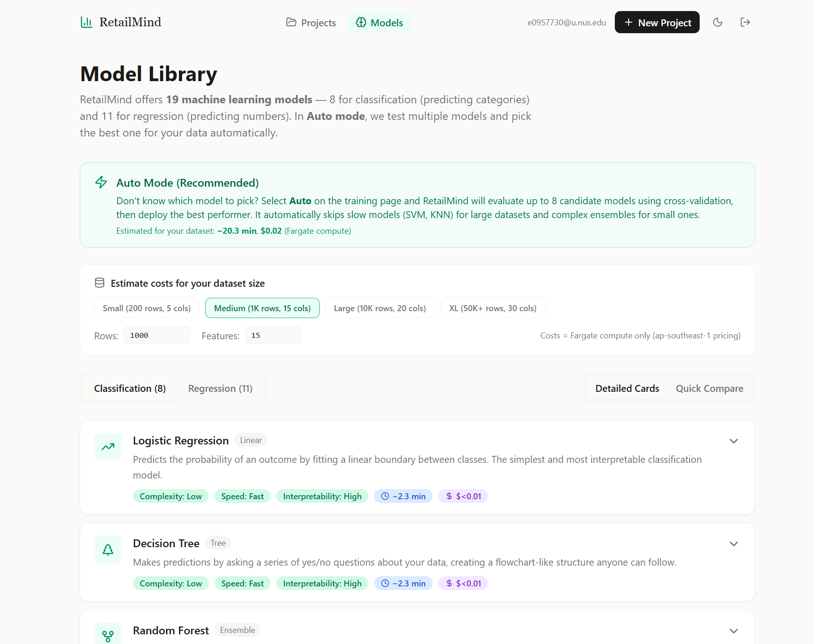
Task: Click Logistic Regression Speed: Fast badge
Action: point(243,496)
